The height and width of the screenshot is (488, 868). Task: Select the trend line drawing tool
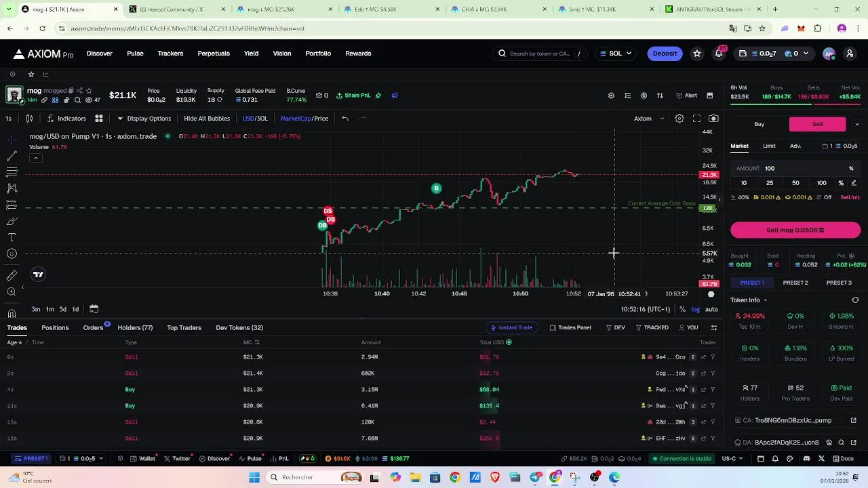(12, 155)
